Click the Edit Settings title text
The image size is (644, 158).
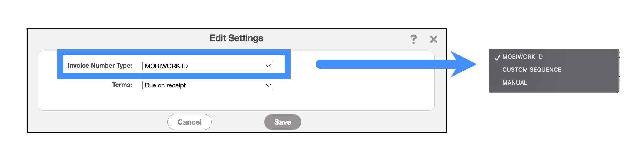[236, 38]
